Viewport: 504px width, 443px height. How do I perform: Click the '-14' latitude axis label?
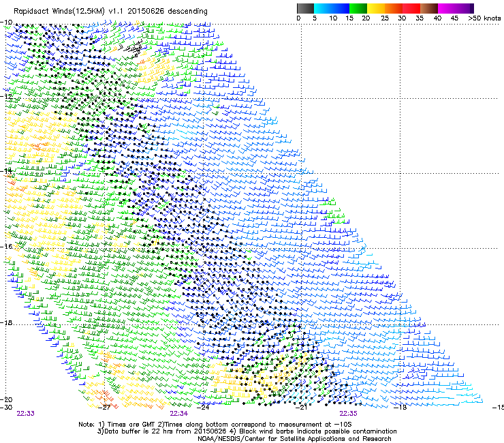[x=6, y=171]
